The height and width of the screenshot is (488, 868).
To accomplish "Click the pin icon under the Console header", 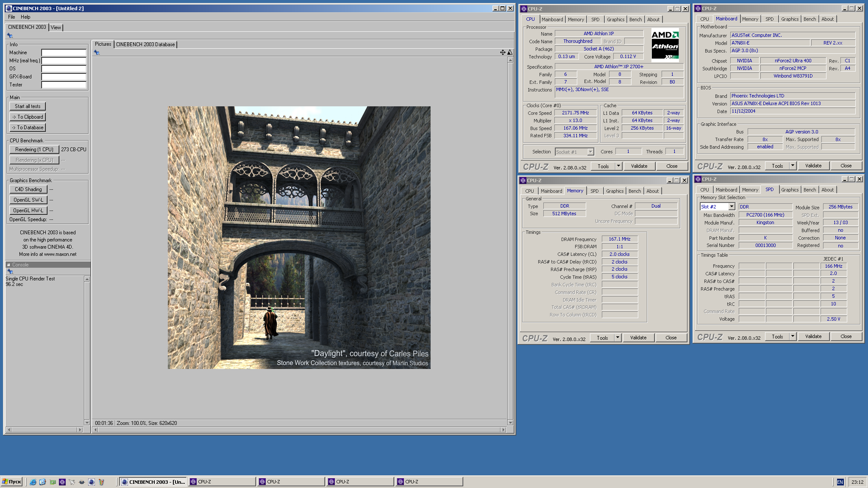I will pos(10,272).
